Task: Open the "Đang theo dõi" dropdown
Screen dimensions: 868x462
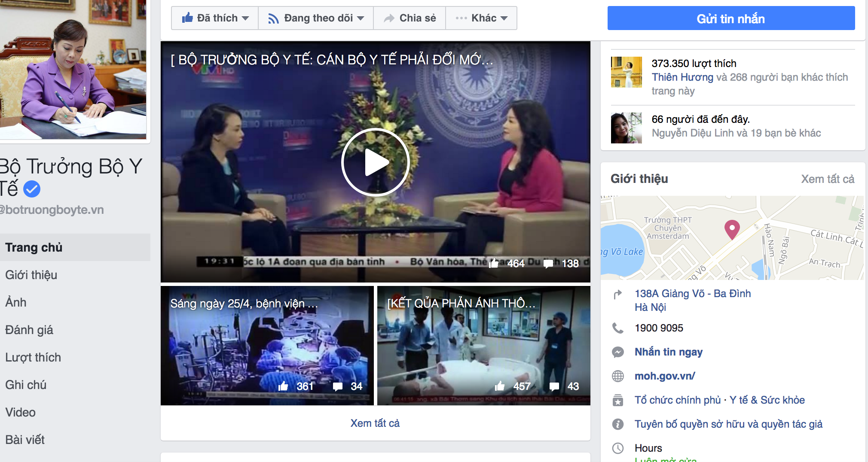Action: pyautogui.click(x=316, y=18)
